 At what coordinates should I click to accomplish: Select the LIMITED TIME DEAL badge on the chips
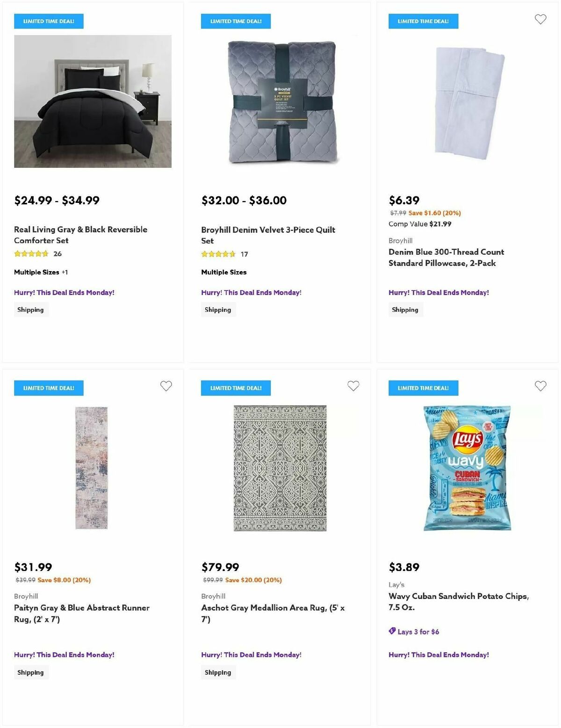pos(423,388)
